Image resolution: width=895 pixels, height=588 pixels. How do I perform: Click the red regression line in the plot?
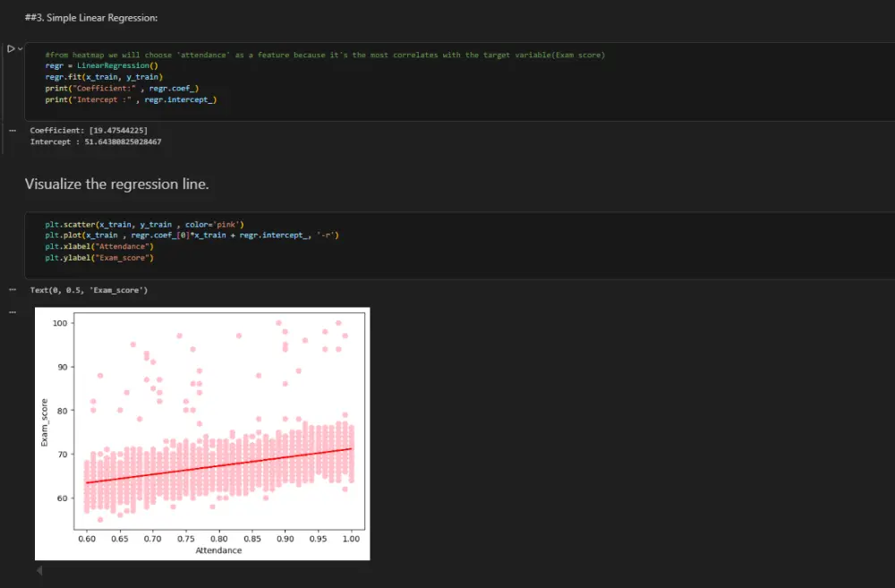coord(218,465)
